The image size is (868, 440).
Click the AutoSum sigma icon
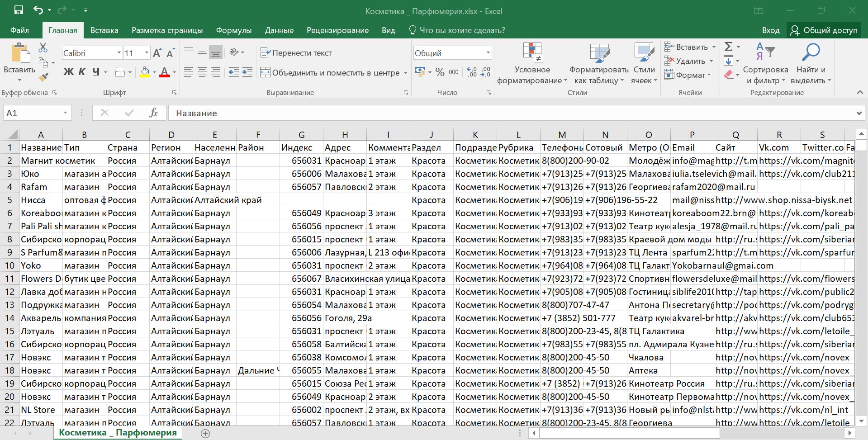coord(728,47)
